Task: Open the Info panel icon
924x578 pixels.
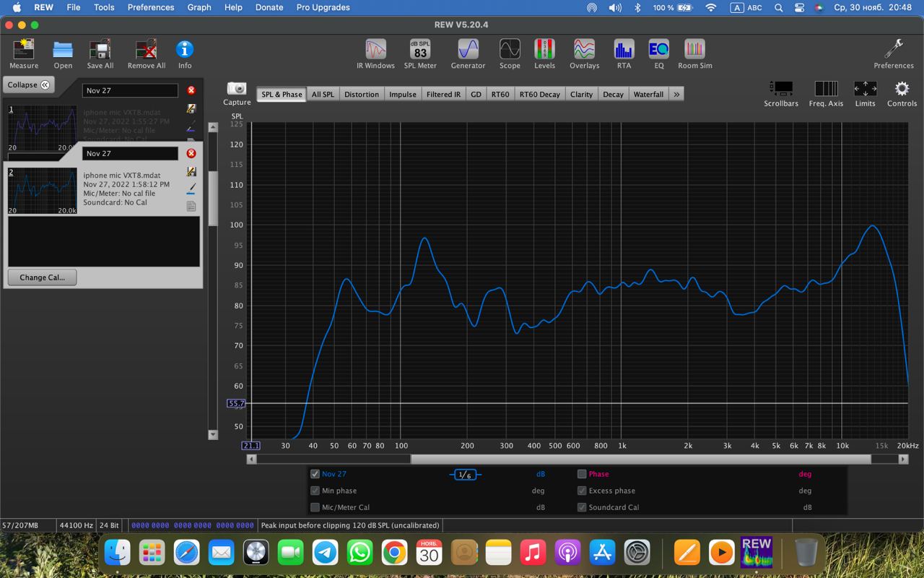Action: click(185, 49)
